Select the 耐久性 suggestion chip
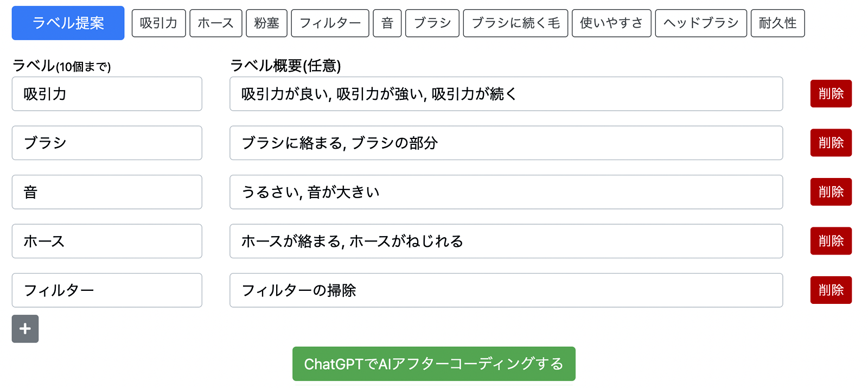The height and width of the screenshot is (388, 868). [777, 23]
